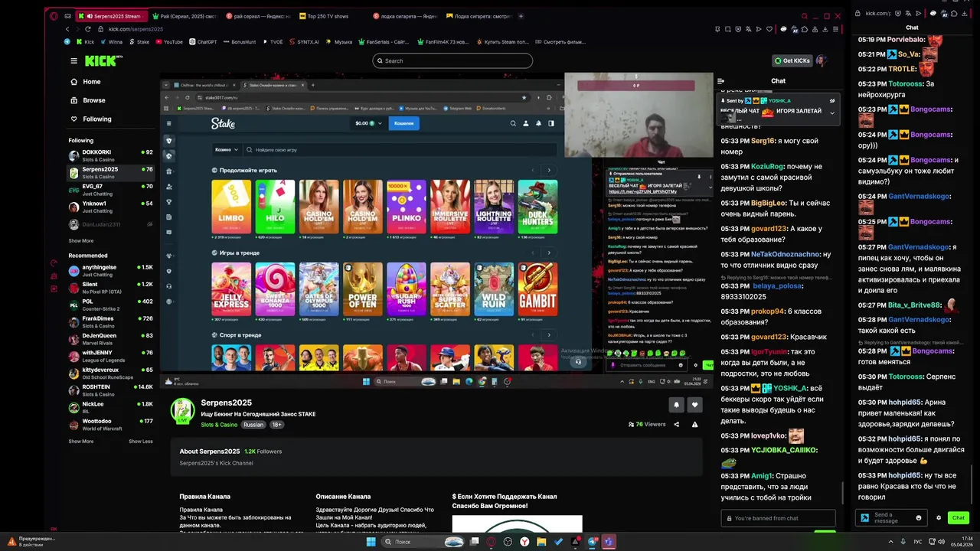Screen dimensions: 980x551
Task: Click download icon in popout chat window
Action: 965,13
